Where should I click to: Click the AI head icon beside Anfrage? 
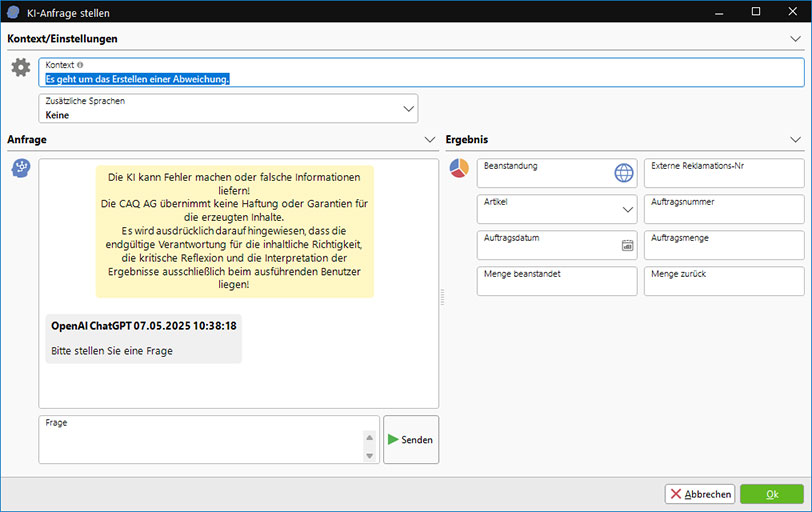point(20,168)
